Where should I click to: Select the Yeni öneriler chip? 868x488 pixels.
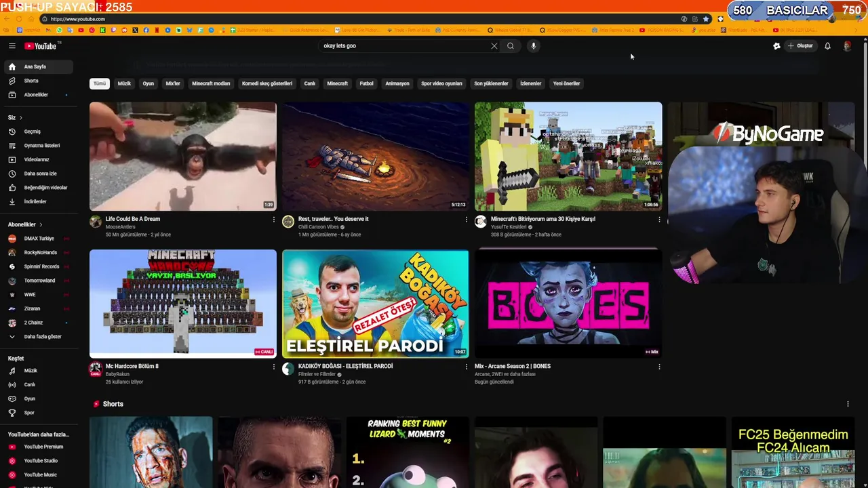[x=566, y=83]
